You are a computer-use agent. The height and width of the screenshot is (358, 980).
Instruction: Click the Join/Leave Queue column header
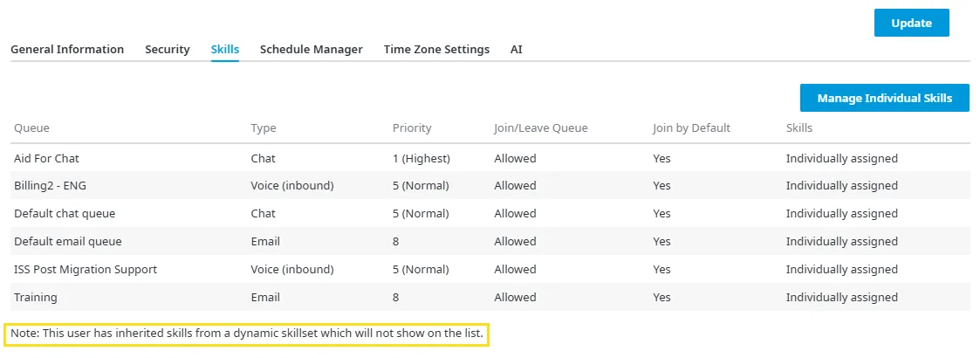click(541, 127)
